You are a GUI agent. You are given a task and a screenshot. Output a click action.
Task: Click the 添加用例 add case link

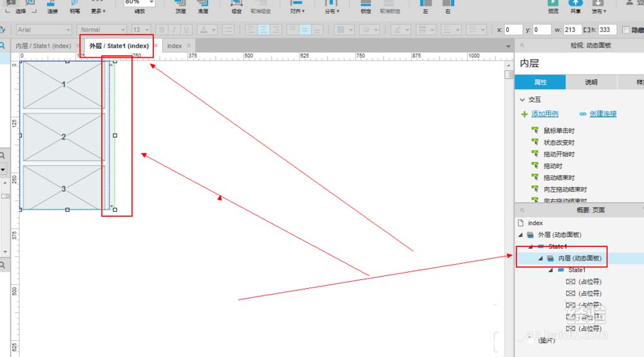click(x=544, y=114)
